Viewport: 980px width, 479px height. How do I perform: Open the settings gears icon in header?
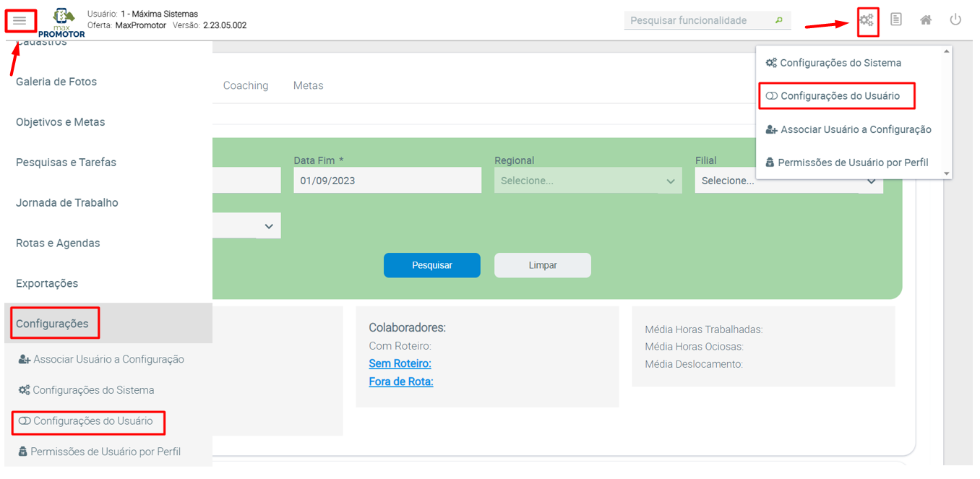click(x=867, y=20)
